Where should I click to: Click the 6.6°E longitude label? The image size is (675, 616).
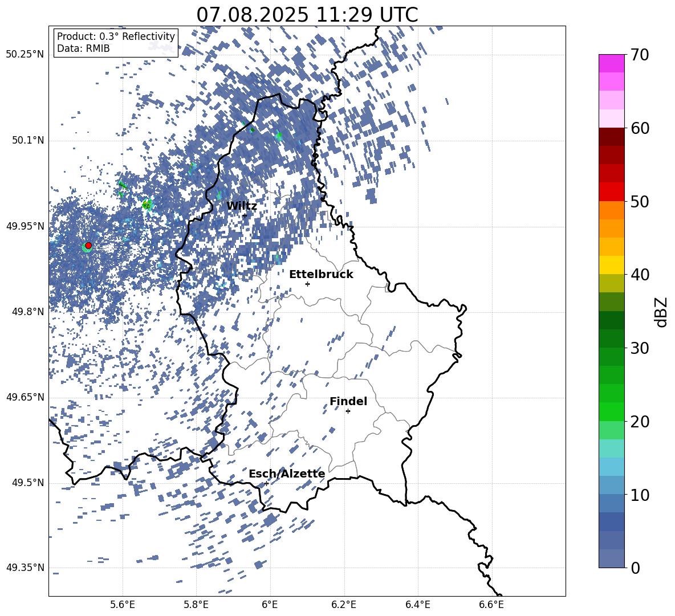click(x=491, y=605)
